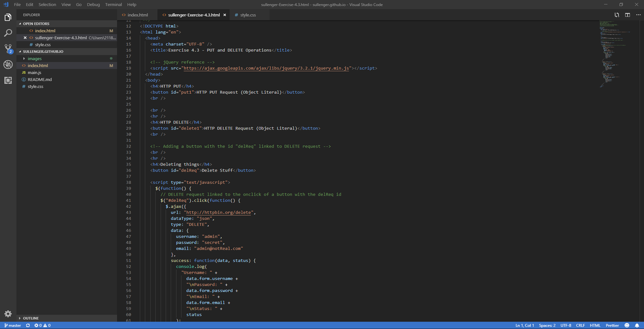Image resolution: width=644 pixels, height=329 pixels.
Task: Click line number 38 in the gutter
Action: point(128,182)
